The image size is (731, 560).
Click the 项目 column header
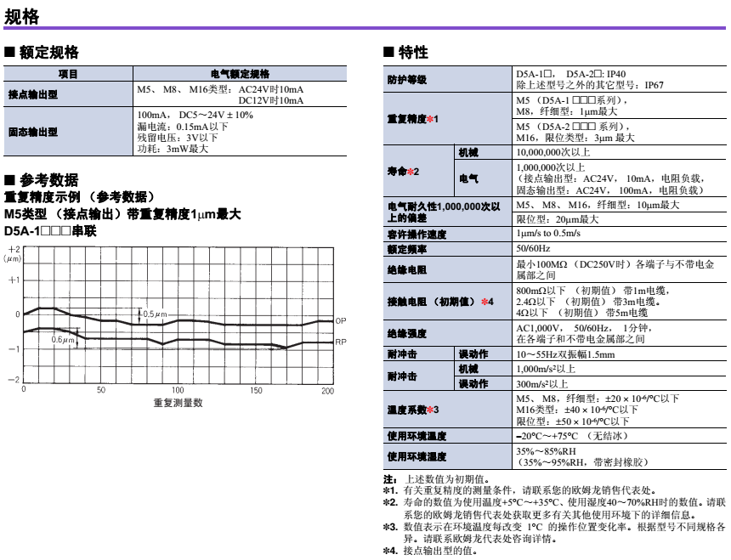(68, 74)
